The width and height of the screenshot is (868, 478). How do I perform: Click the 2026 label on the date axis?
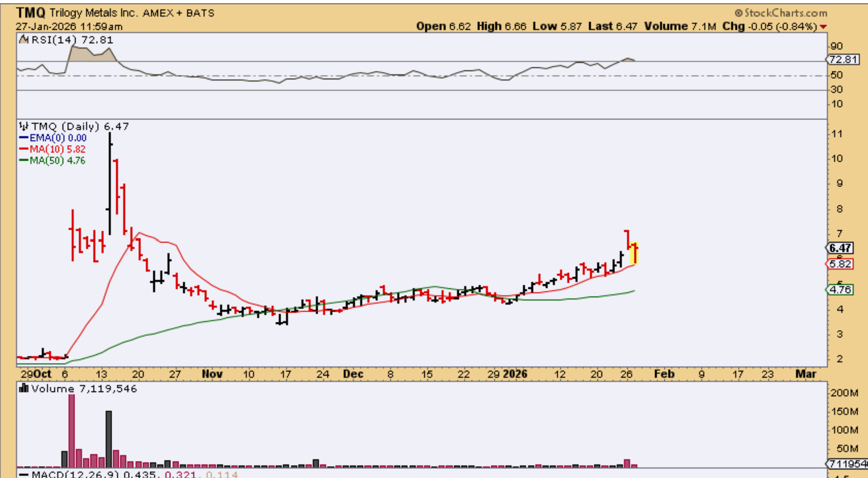(515, 374)
